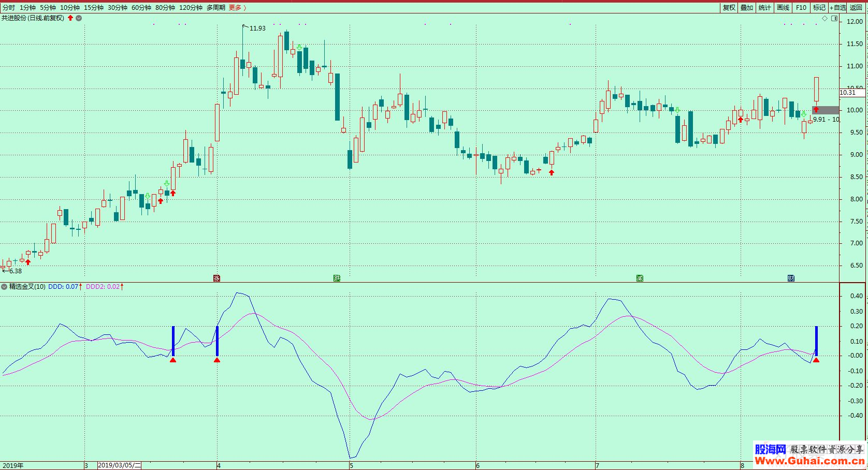Open the 复权 adjustment menu
Screen dimensions: 868x470
coord(729,8)
